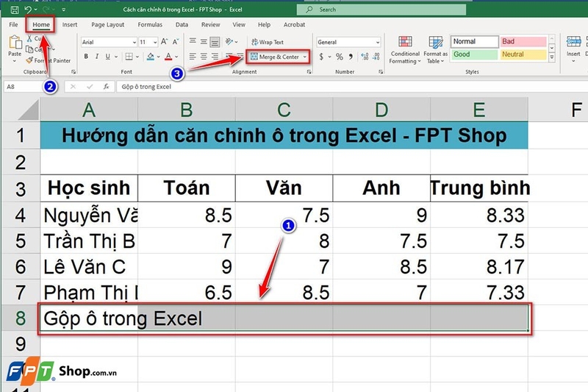Image resolution: width=588 pixels, height=392 pixels.
Task: Click the Insert Cells icon
Action: 573,42
